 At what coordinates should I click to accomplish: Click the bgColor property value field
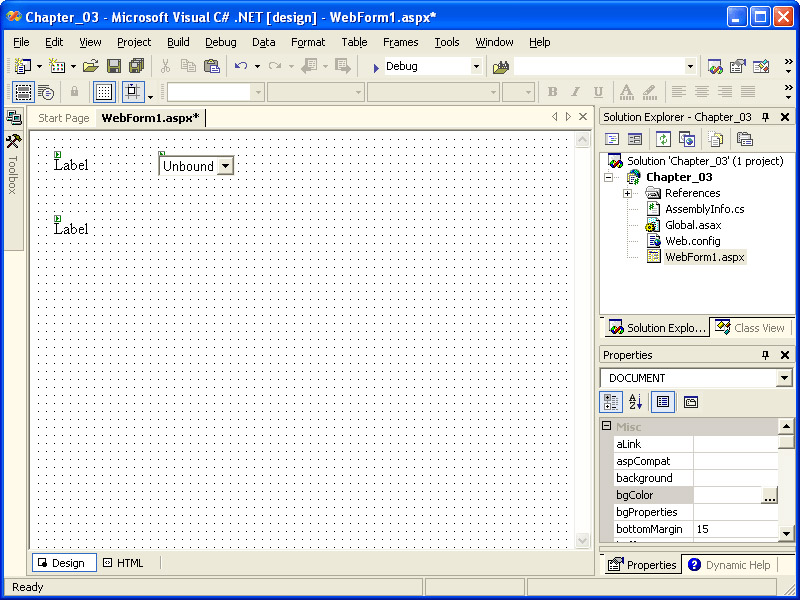pos(726,495)
